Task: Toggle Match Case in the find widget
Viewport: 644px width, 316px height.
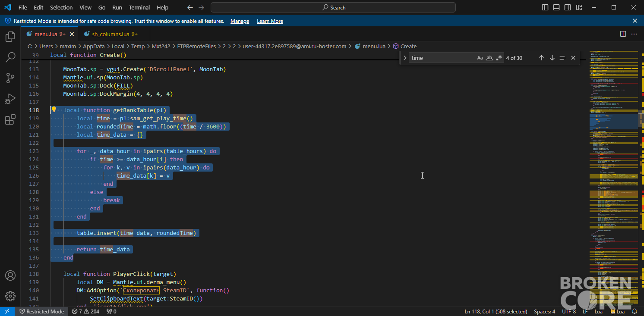Action: pyautogui.click(x=480, y=58)
